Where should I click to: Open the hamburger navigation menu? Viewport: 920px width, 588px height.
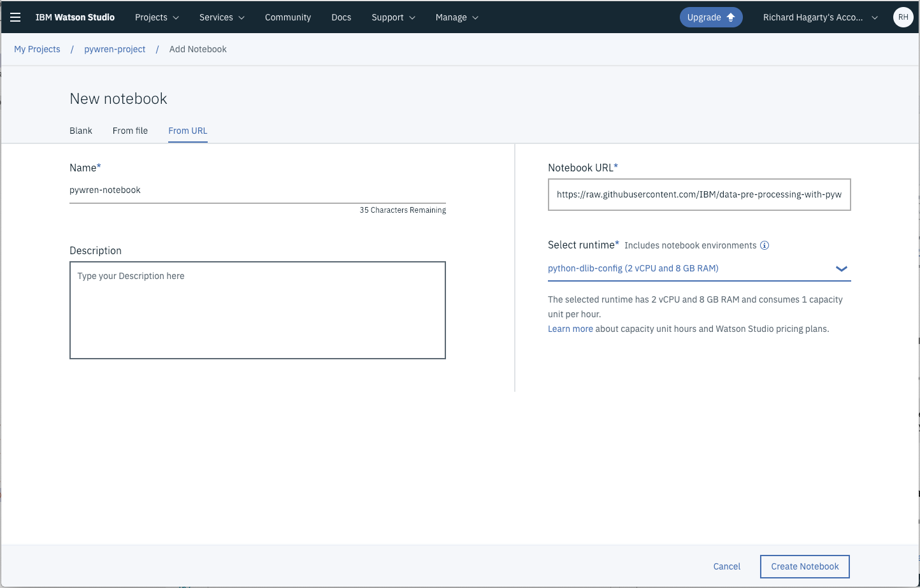[x=15, y=17]
